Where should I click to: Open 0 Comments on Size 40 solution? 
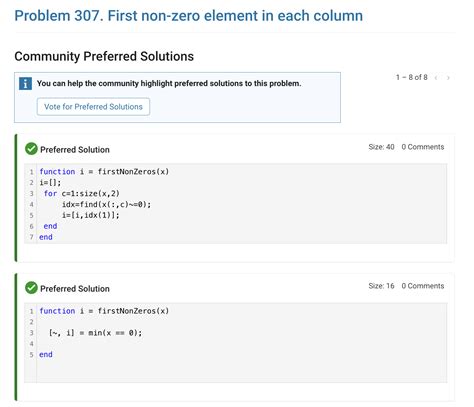(x=423, y=147)
